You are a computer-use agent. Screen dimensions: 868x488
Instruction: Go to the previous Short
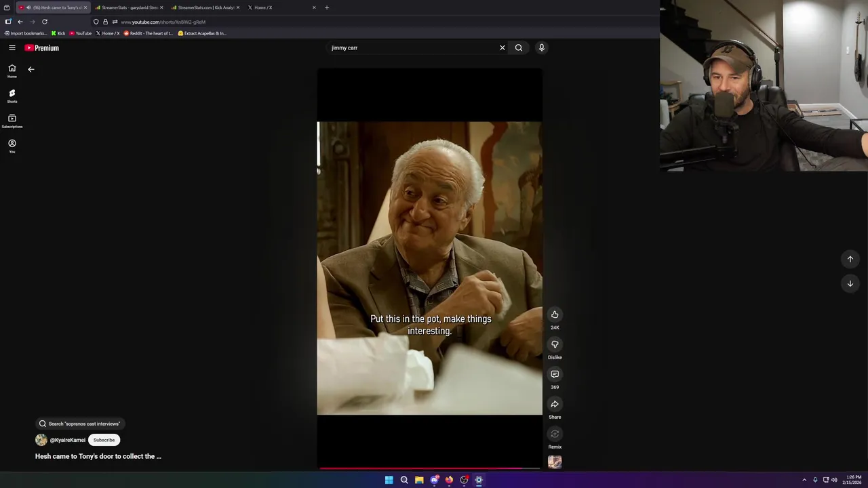(850, 259)
